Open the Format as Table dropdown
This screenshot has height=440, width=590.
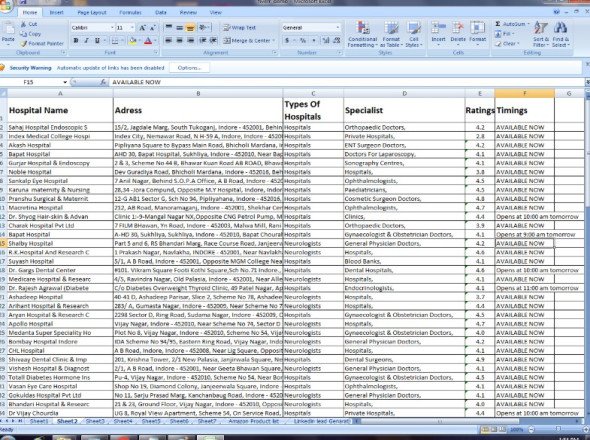(x=391, y=34)
